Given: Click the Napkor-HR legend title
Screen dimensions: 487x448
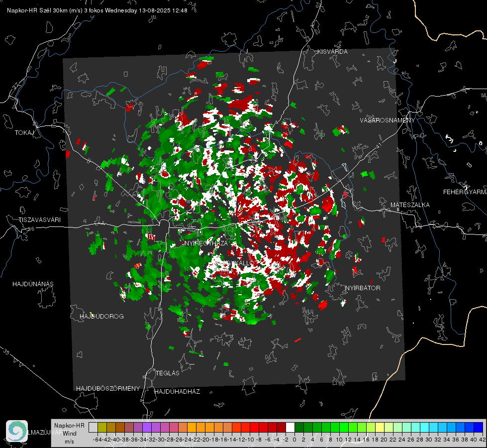Looking at the screenshot, I should pos(69,426).
